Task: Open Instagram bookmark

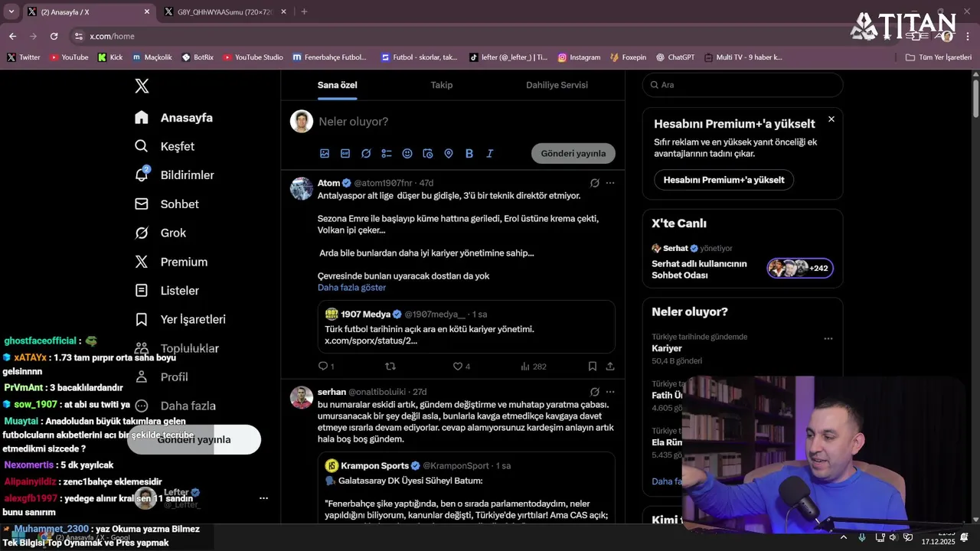Action: point(579,57)
